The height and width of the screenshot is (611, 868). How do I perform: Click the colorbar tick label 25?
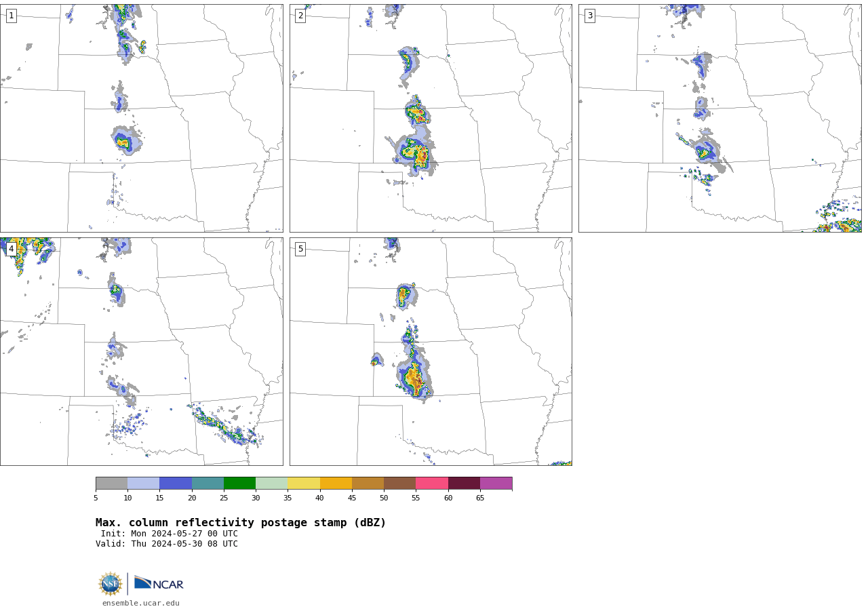224,498
